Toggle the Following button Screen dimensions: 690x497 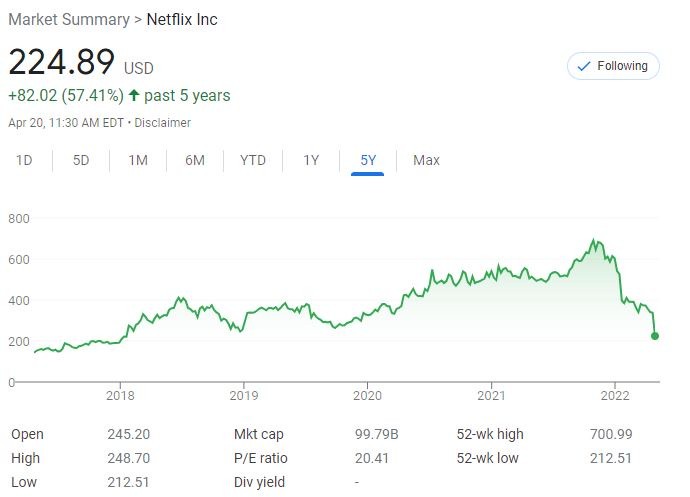pos(613,66)
